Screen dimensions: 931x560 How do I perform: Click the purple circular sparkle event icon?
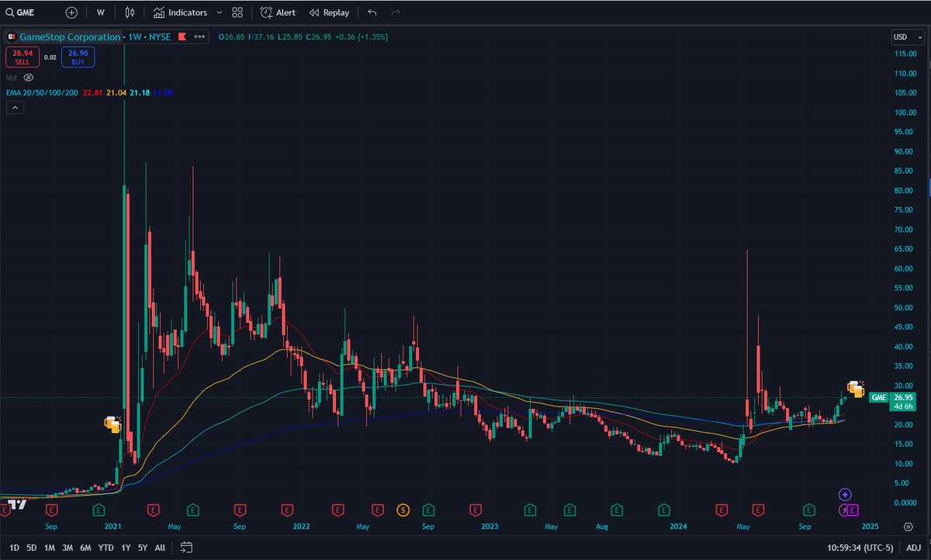coord(846,494)
